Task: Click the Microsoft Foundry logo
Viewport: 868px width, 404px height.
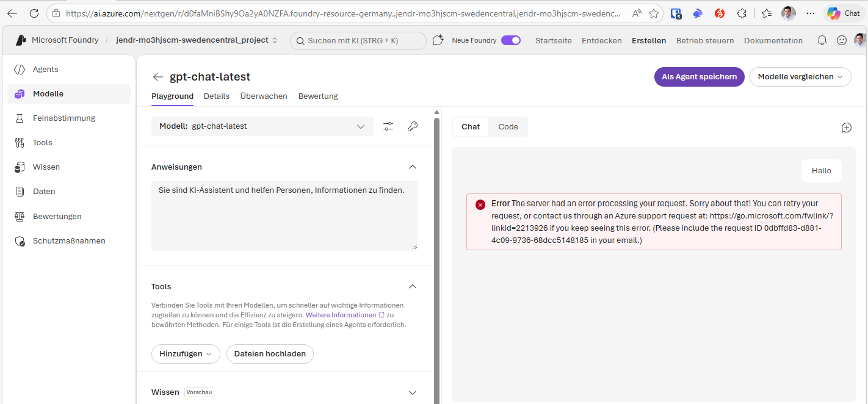Action: click(x=21, y=40)
